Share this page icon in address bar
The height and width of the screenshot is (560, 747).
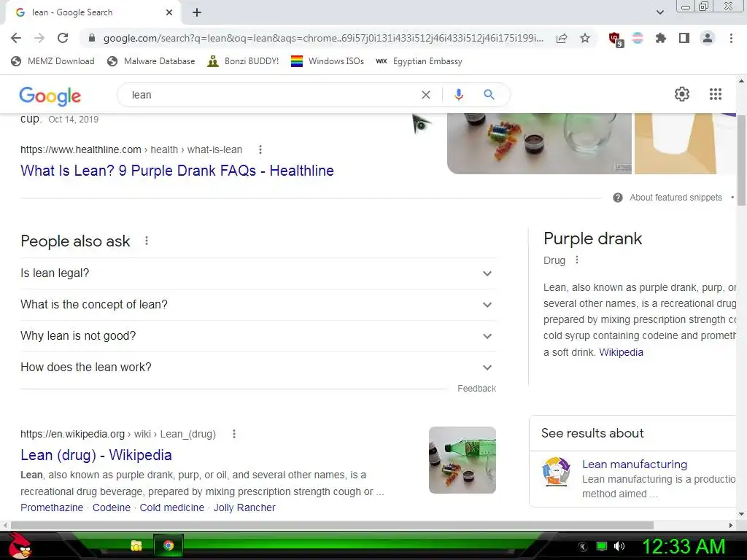tap(562, 38)
